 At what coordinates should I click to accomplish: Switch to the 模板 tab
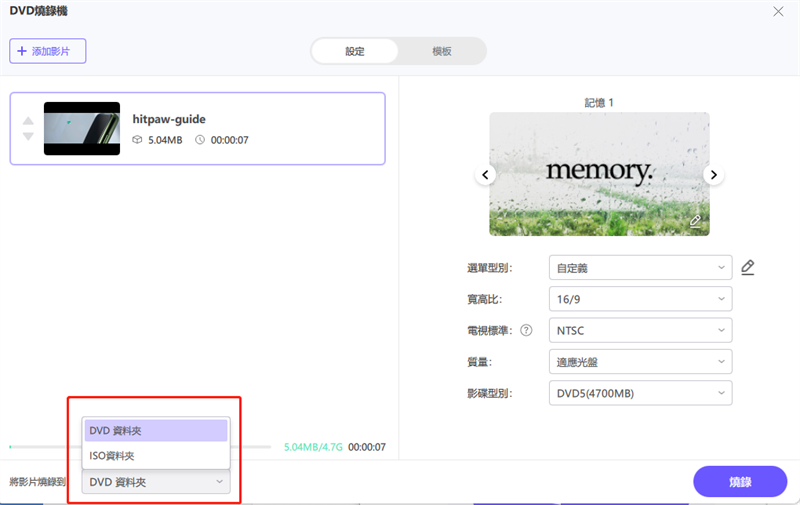[x=441, y=51]
